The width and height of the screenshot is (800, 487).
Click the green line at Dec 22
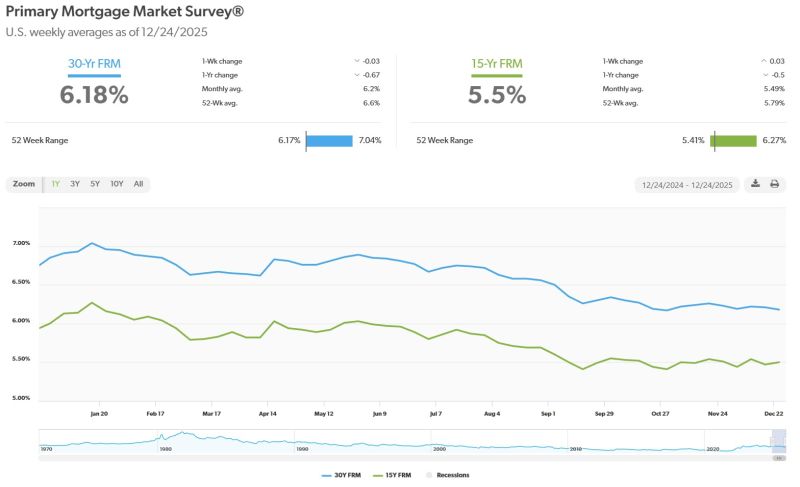778,362
